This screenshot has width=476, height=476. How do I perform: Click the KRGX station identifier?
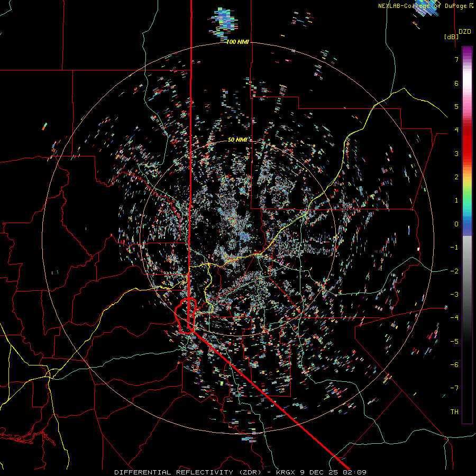pyautogui.click(x=285, y=472)
